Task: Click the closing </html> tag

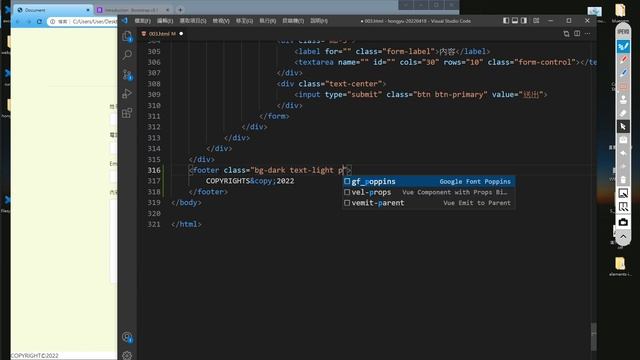Action: pyautogui.click(x=186, y=224)
